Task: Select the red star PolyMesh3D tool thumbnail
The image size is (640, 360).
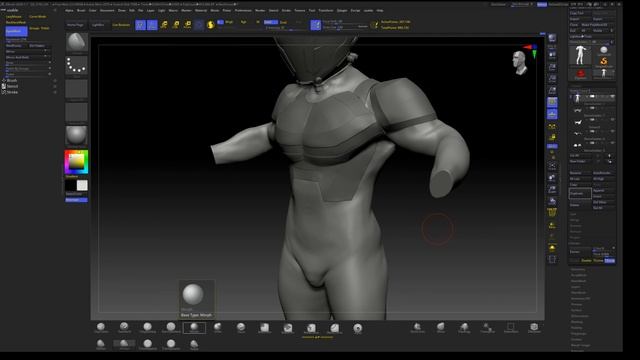Action: tap(580, 74)
